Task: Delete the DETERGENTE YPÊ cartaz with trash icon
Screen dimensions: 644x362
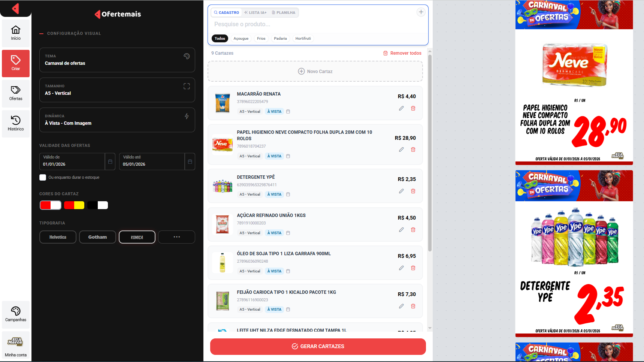Action: [413, 191]
